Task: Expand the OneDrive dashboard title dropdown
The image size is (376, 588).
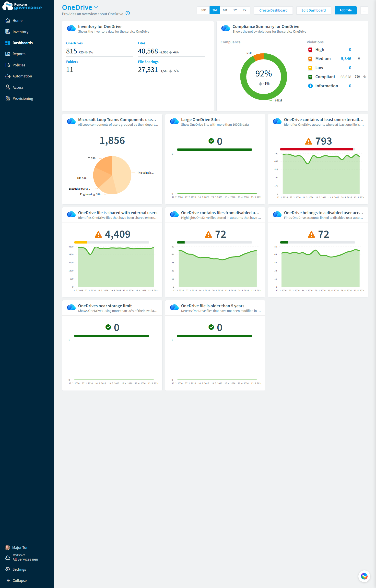Action: point(96,8)
